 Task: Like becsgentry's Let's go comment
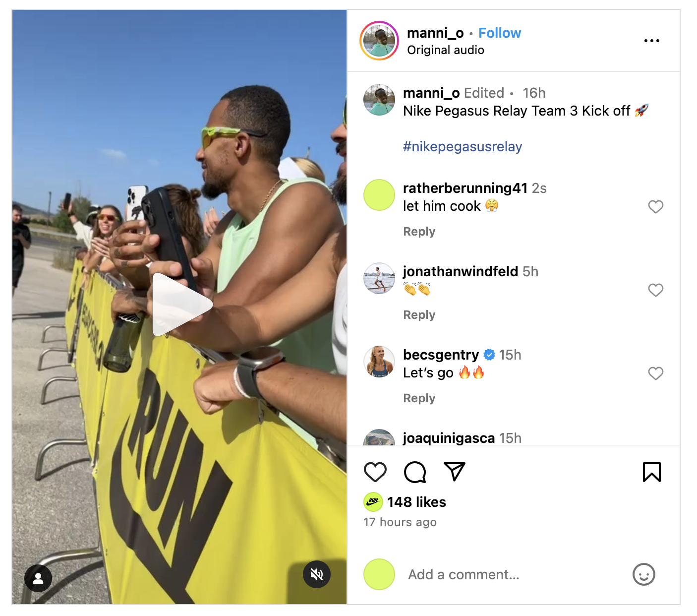656,373
